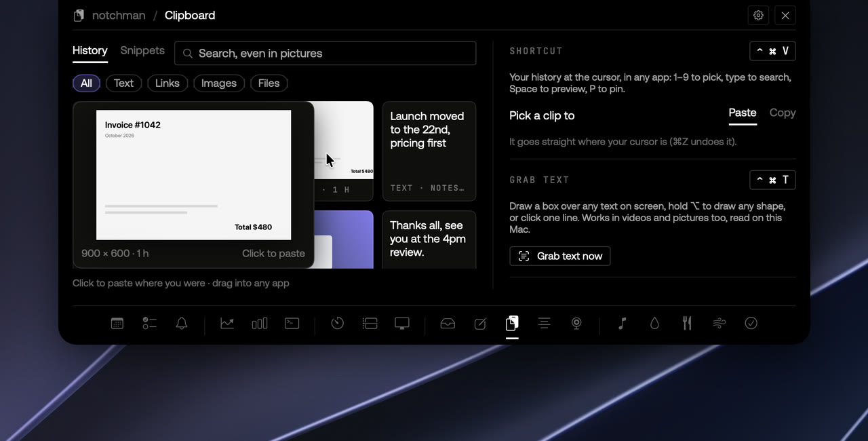The image size is (868, 441).
Task: Filter clipboard history by Files
Action: point(269,83)
